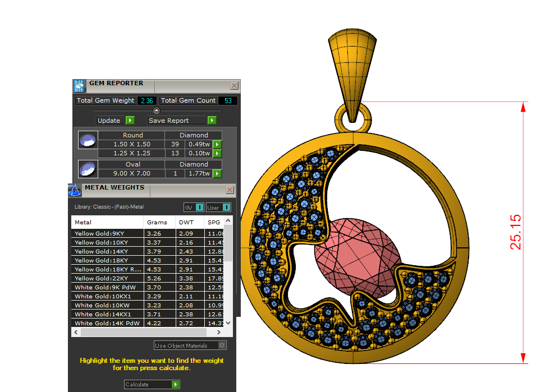Sort by the Grams column header

(157, 223)
